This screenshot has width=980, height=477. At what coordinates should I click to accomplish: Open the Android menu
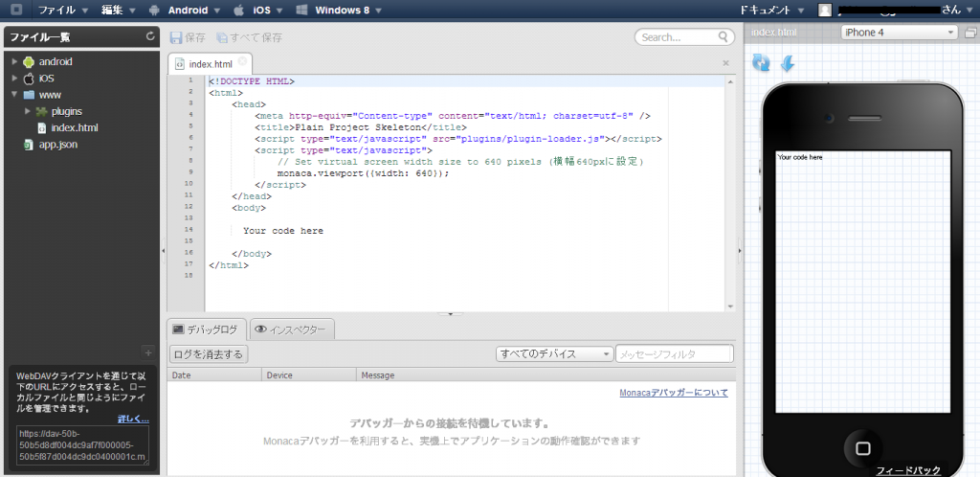click(x=185, y=10)
